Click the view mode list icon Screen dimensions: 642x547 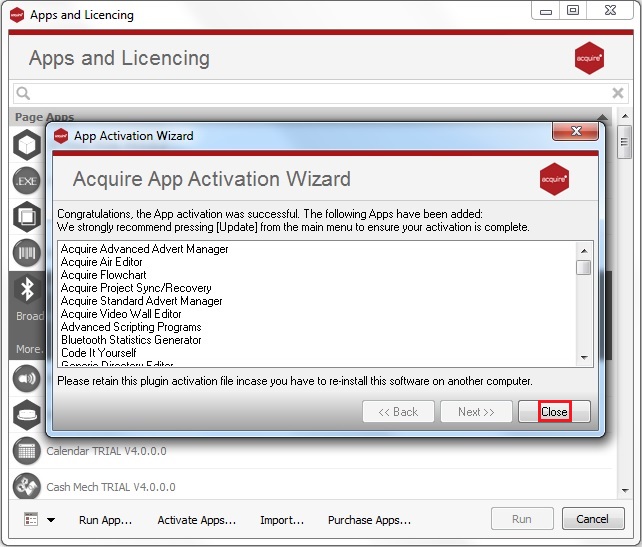(31, 519)
